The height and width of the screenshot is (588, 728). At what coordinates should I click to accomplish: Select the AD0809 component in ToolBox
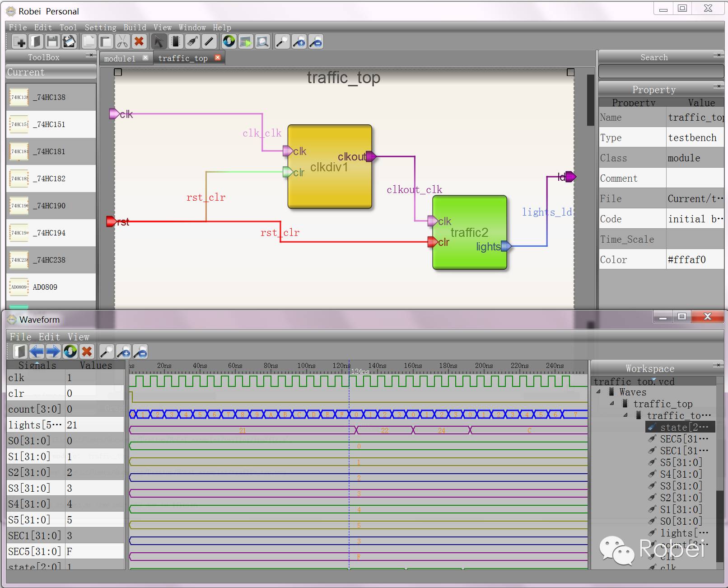(51, 287)
